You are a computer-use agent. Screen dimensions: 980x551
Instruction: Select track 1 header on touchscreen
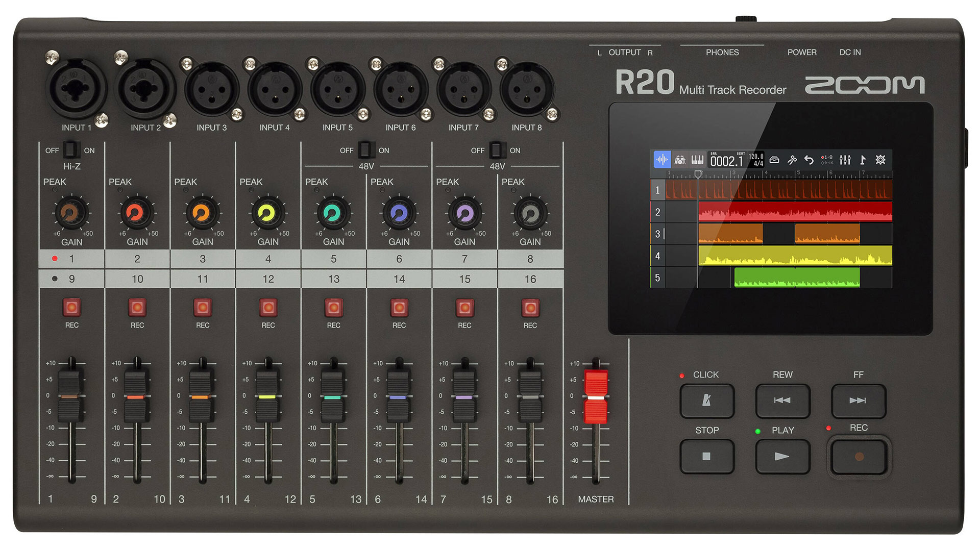tap(657, 190)
